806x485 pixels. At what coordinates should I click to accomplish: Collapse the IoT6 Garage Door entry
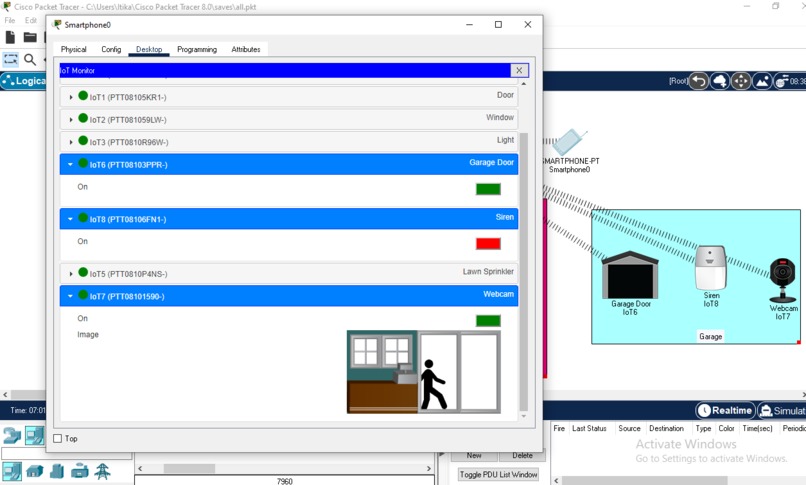tap(71, 164)
